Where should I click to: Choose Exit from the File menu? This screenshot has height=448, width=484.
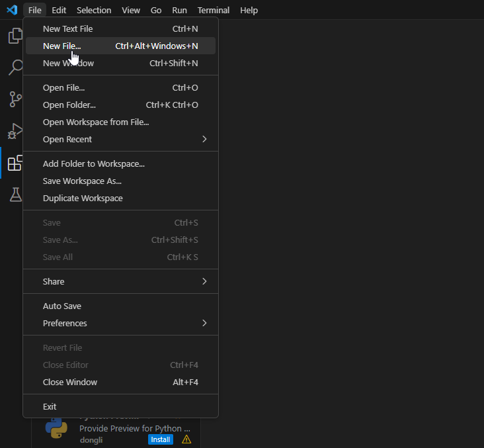(50, 406)
